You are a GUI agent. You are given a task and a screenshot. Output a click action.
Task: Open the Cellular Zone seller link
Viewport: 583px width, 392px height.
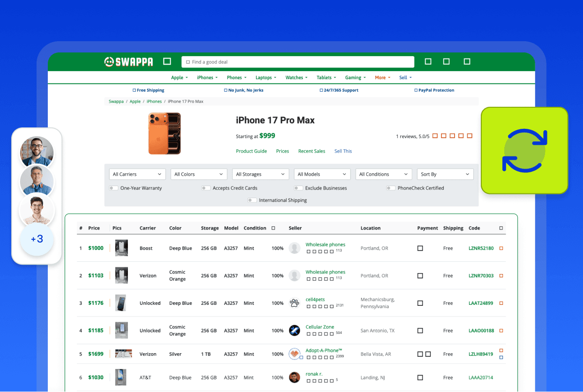click(320, 327)
